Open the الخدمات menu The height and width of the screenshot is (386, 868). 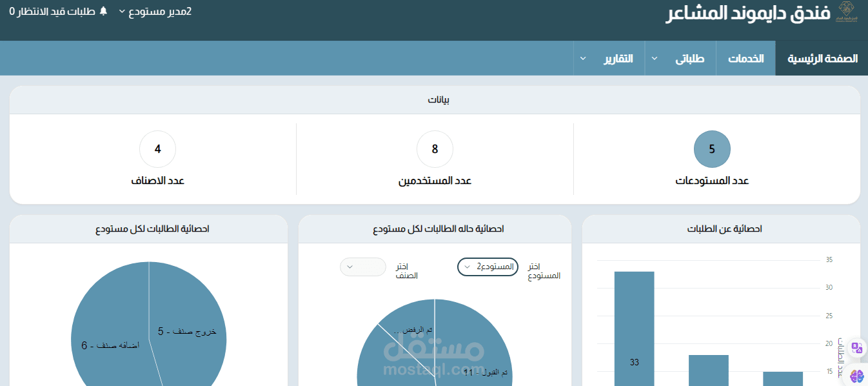click(745, 57)
